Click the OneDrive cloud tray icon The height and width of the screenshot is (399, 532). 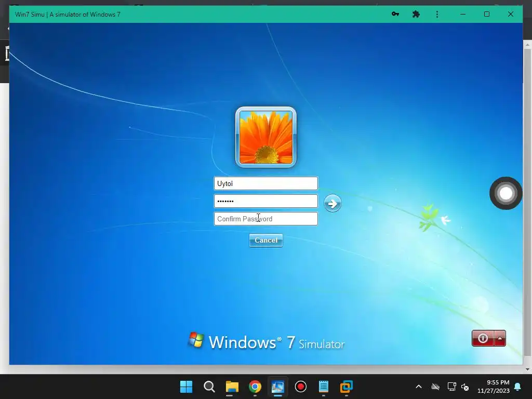coord(435,387)
